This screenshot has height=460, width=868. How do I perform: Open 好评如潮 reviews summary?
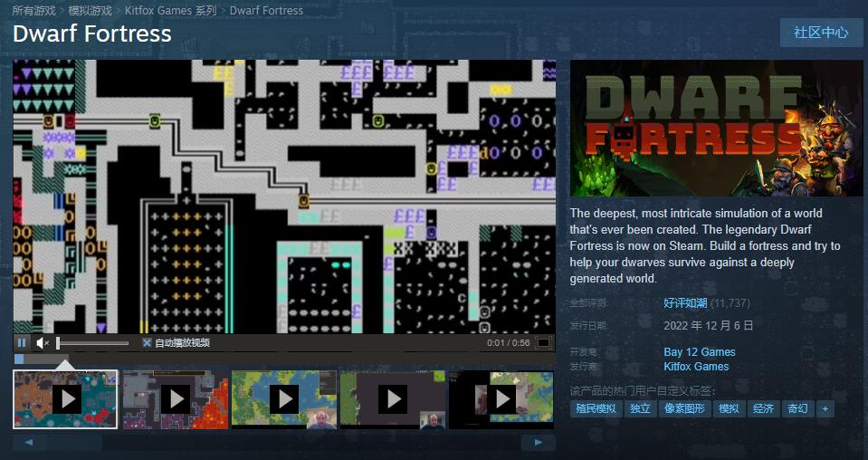click(685, 302)
